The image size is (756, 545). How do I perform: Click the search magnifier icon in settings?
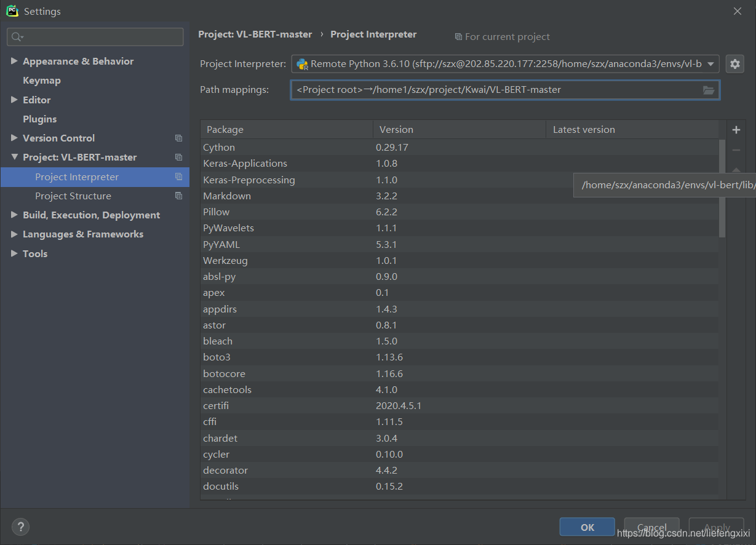[17, 37]
